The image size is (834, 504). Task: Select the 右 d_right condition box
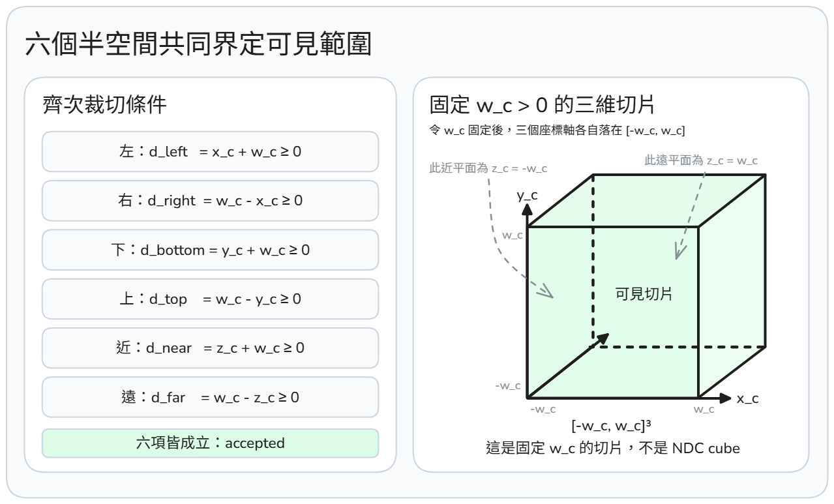pos(210,201)
